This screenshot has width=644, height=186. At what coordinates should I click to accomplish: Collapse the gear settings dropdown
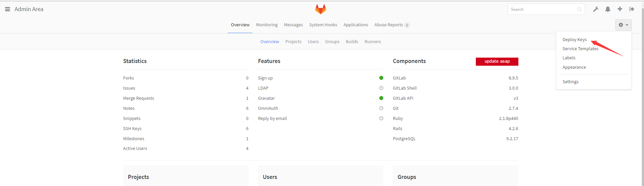(623, 25)
